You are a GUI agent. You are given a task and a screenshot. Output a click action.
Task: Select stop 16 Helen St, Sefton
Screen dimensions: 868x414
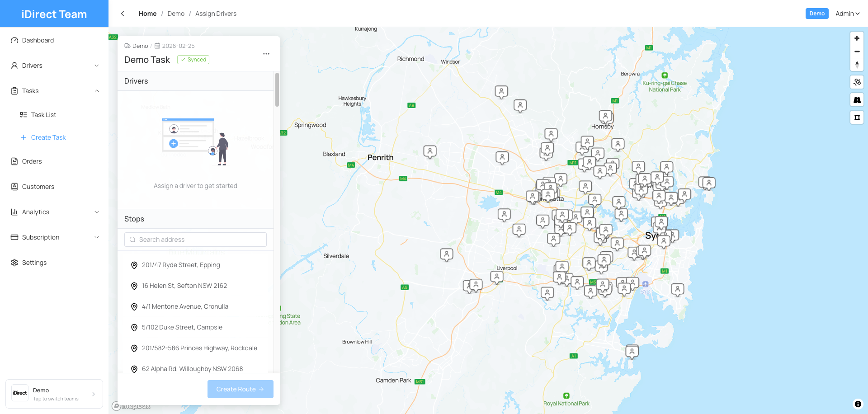coord(184,286)
